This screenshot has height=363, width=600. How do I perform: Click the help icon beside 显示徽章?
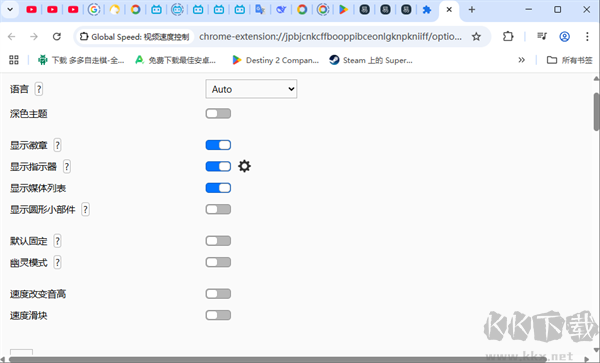(x=57, y=145)
